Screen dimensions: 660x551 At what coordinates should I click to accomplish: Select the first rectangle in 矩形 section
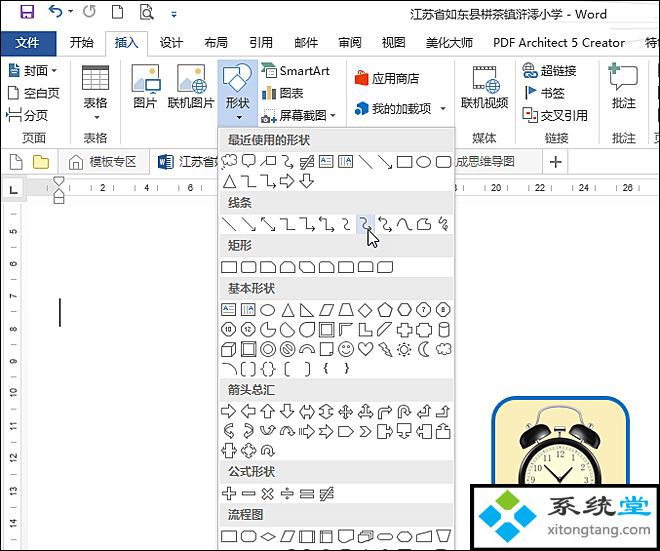click(x=229, y=267)
